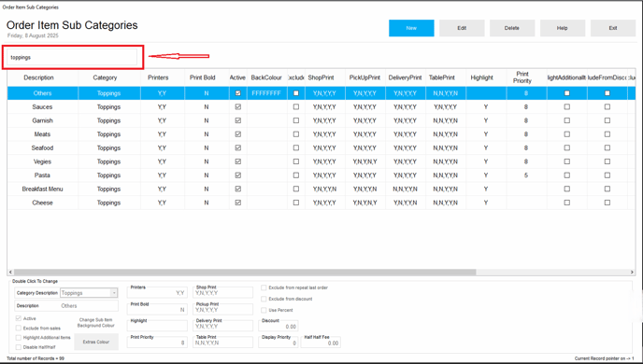Click the New button
The image size is (643, 364).
tap(411, 28)
